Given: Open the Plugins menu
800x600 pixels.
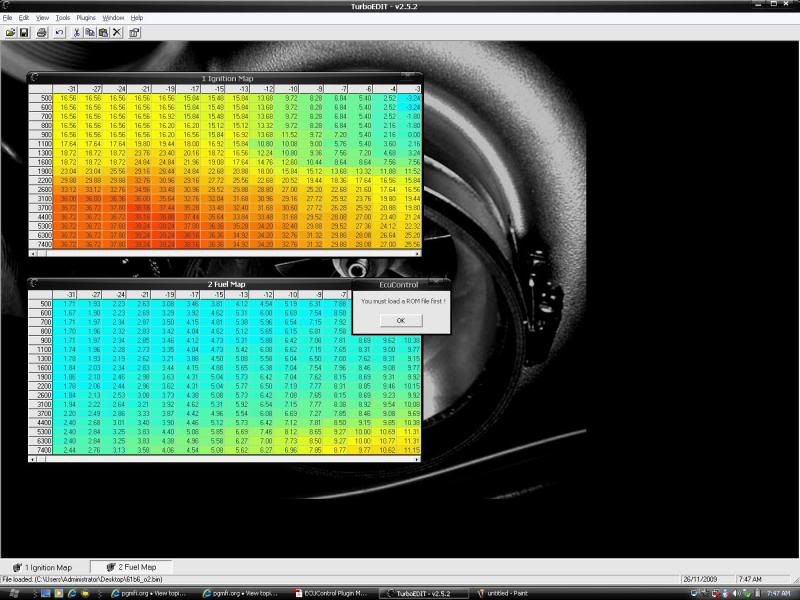Looking at the screenshot, I should (x=86, y=18).
